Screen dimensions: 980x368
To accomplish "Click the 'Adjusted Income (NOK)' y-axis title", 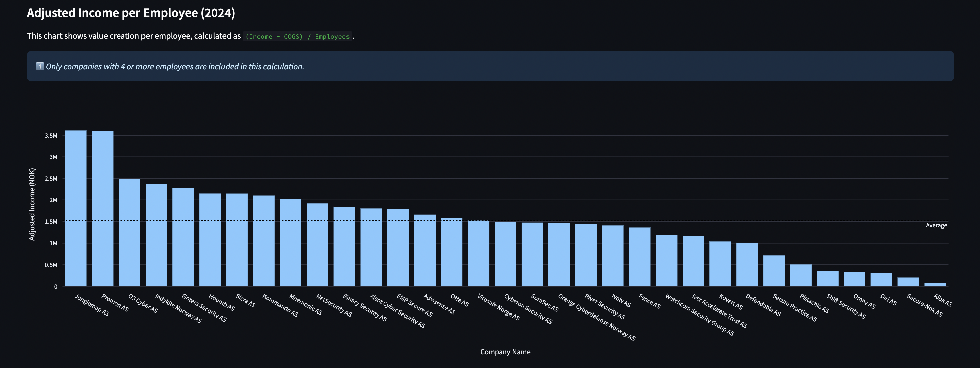I will 32,204.
